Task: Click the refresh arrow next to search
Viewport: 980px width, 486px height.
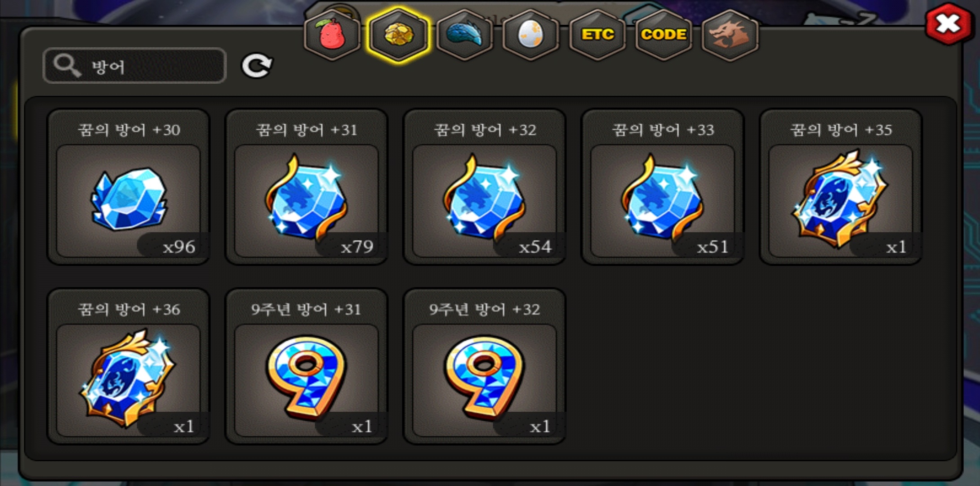Action: [256, 66]
